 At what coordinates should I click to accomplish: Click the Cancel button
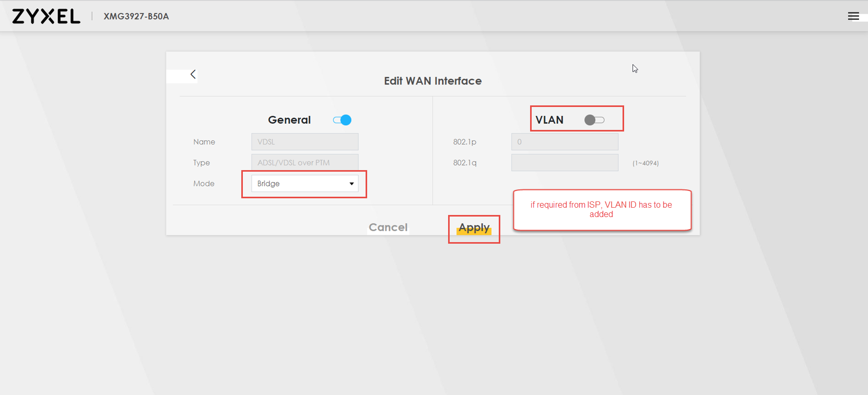click(x=388, y=228)
